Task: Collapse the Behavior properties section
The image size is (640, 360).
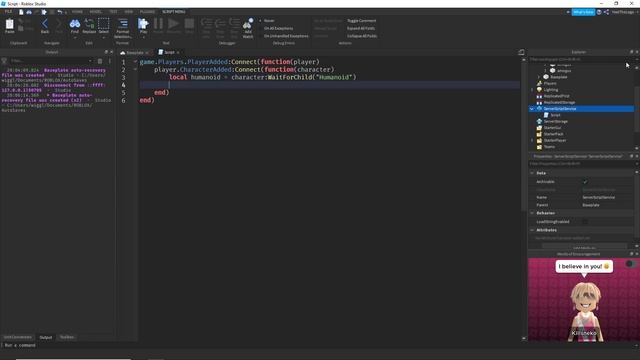Action: pyautogui.click(x=532, y=213)
